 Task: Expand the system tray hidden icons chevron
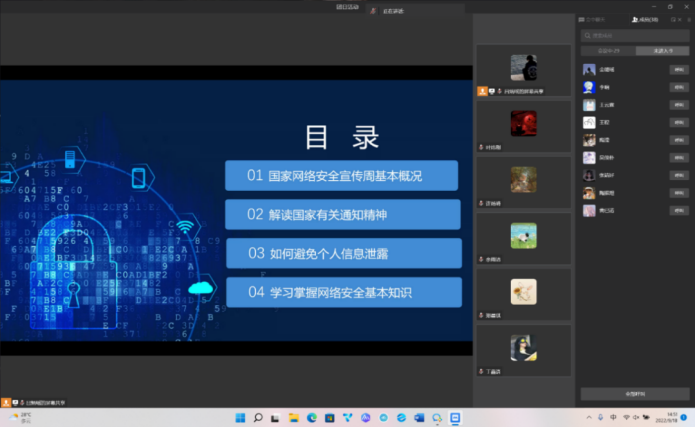coord(591,417)
